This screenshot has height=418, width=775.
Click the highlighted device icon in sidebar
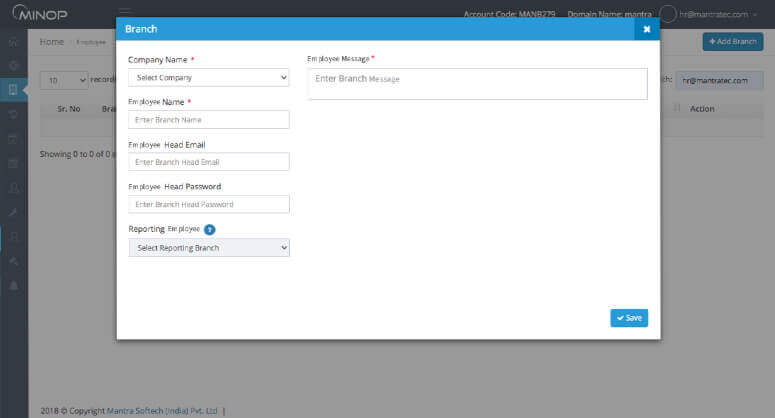13,90
